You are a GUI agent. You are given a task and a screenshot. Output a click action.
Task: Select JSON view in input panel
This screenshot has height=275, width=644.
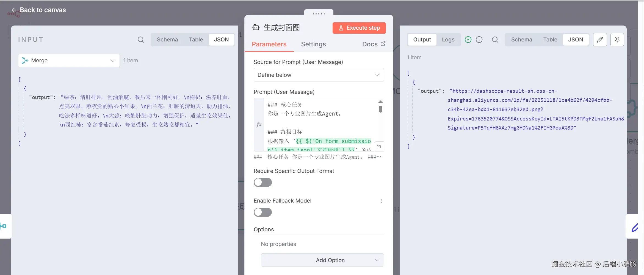221,40
